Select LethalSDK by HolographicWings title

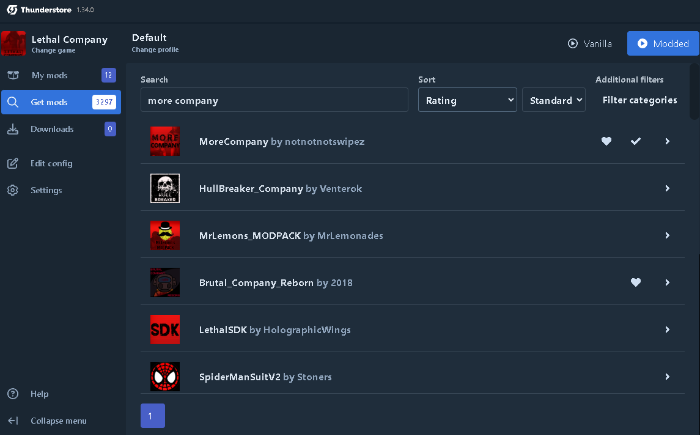[275, 330]
